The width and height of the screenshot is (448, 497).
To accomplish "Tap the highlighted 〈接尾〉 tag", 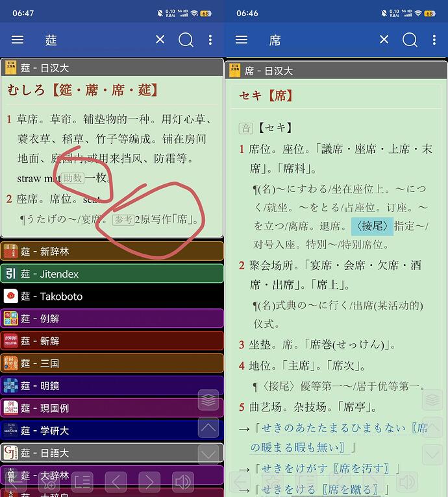I will 372,226.
